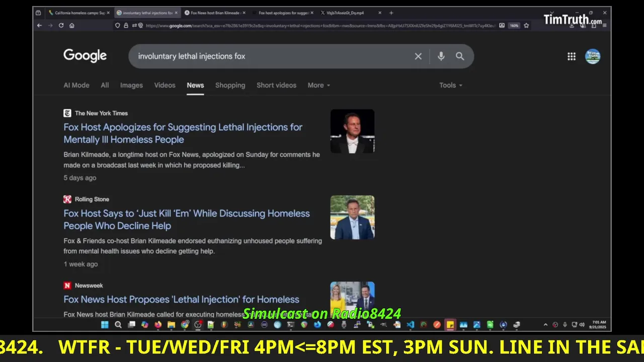Open Chrome from the taskbar
Image resolution: width=644 pixels, height=362 pixels.
click(x=185, y=325)
